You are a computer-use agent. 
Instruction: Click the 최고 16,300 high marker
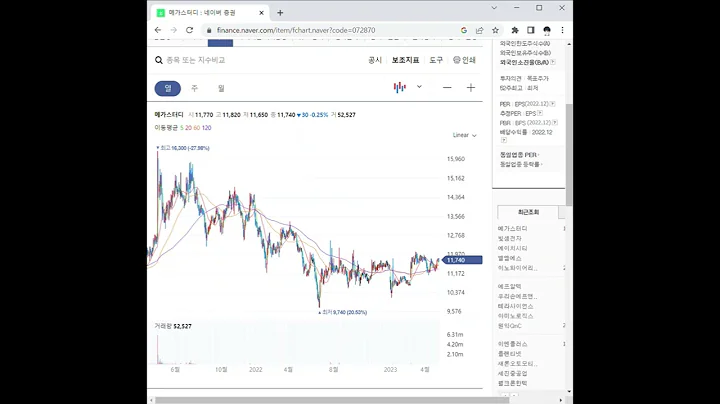(183, 148)
